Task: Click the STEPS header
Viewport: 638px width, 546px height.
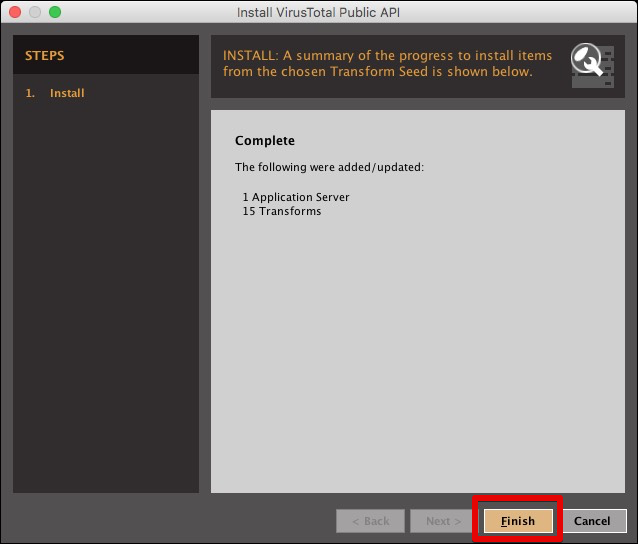Action: point(45,56)
